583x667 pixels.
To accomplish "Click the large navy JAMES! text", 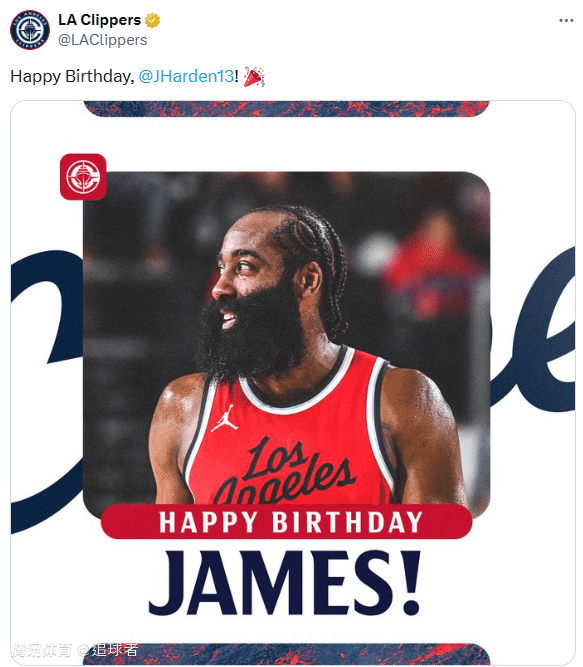I will (x=284, y=583).
